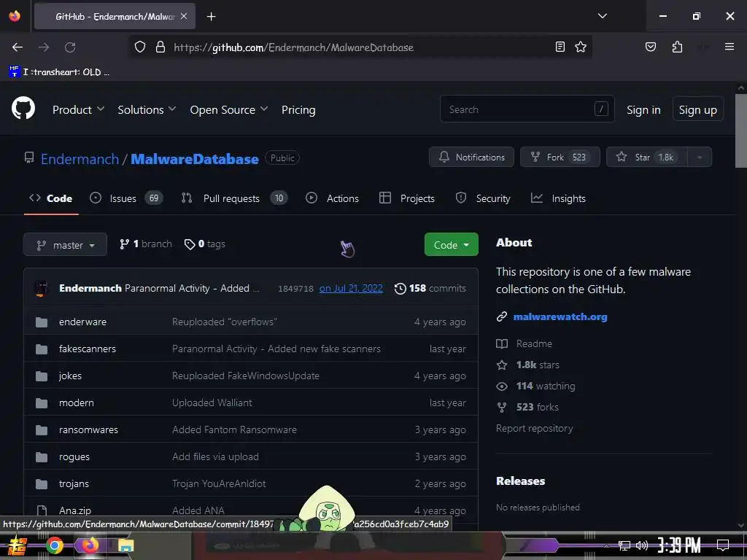The height and width of the screenshot is (560, 747).
Task: Open the ransomwares folder
Action: click(88, 429)
